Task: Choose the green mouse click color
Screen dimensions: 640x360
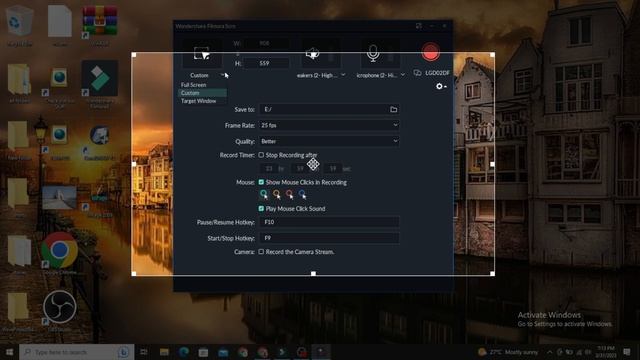Action: tap(264, 194)
